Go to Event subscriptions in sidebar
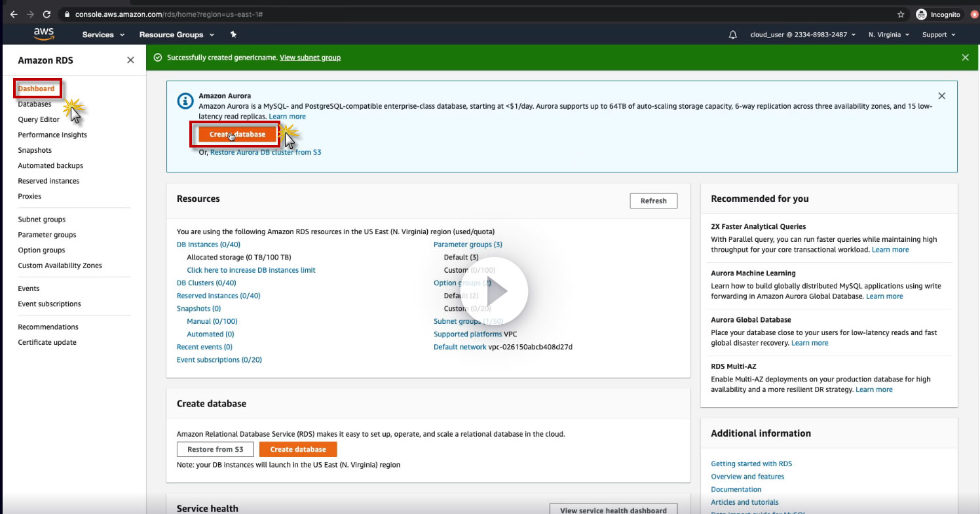 pyautogui.click(x=50, y=304)
